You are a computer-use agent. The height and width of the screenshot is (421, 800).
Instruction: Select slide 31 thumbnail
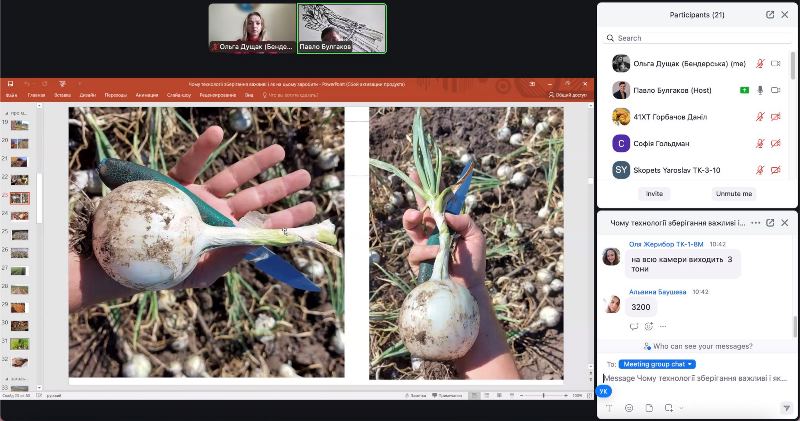tap(19, 344)
